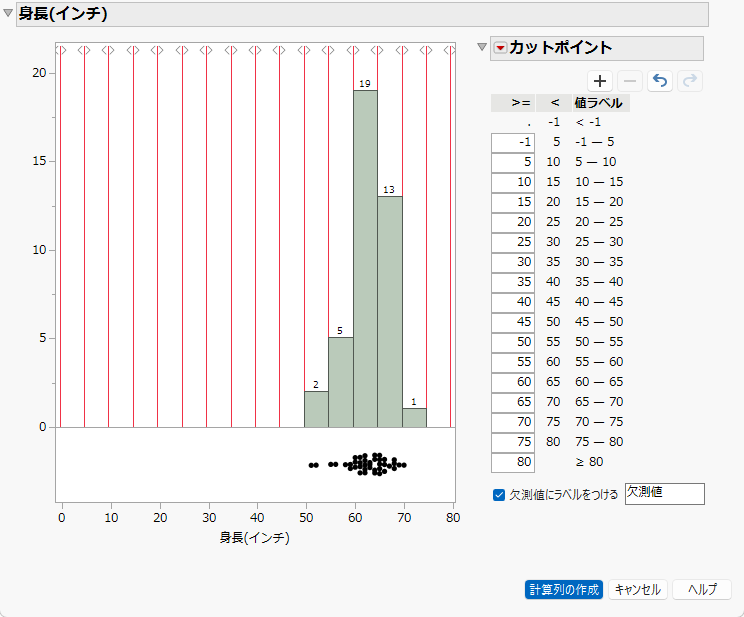Click the minus icon to remove cut point

[x=630, y=81]
